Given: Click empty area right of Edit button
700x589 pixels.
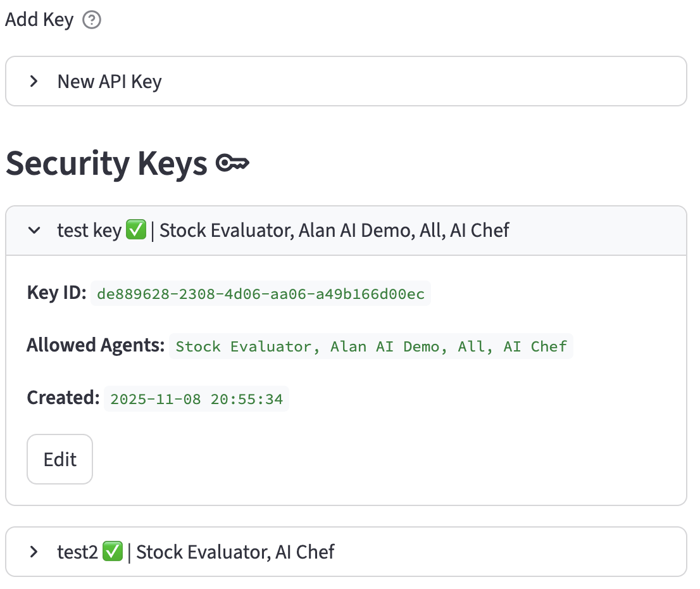Looking at the screenshot, I should point(380,459).
